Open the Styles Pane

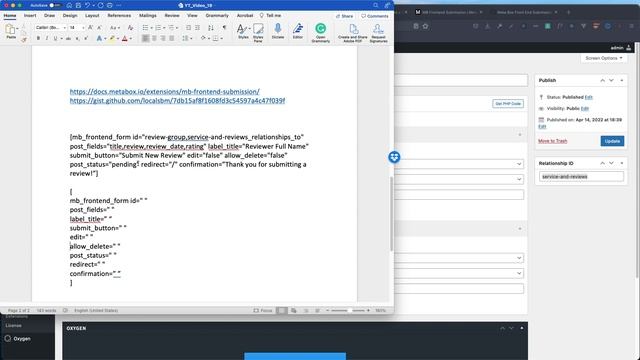pos(258,33)
